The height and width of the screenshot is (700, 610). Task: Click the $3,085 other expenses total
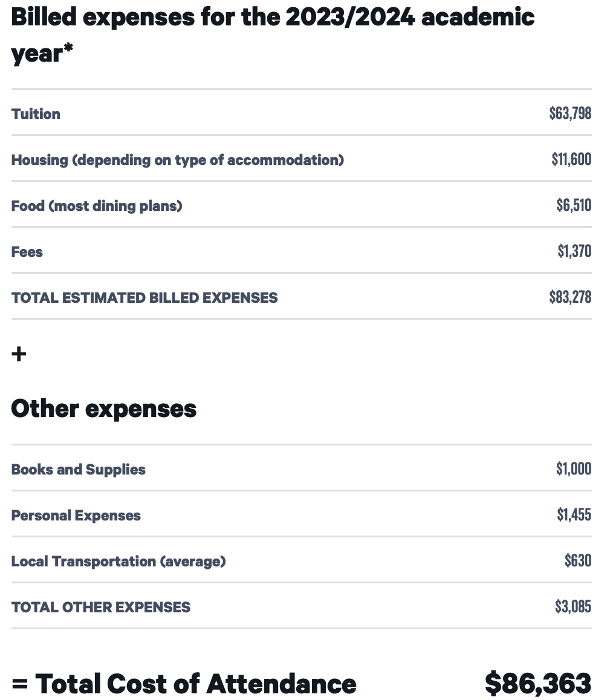click(x=573, y=606)
